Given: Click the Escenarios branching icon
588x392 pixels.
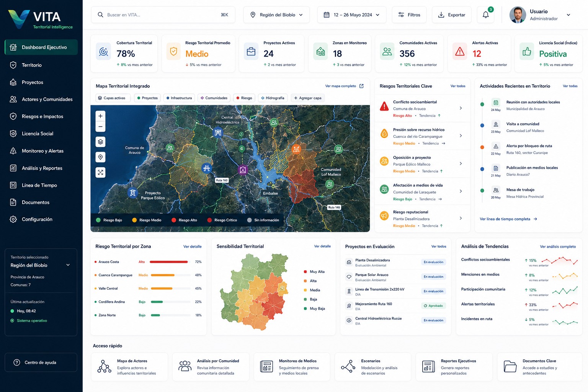Looking at the screenshot, I should pos(348,366).
